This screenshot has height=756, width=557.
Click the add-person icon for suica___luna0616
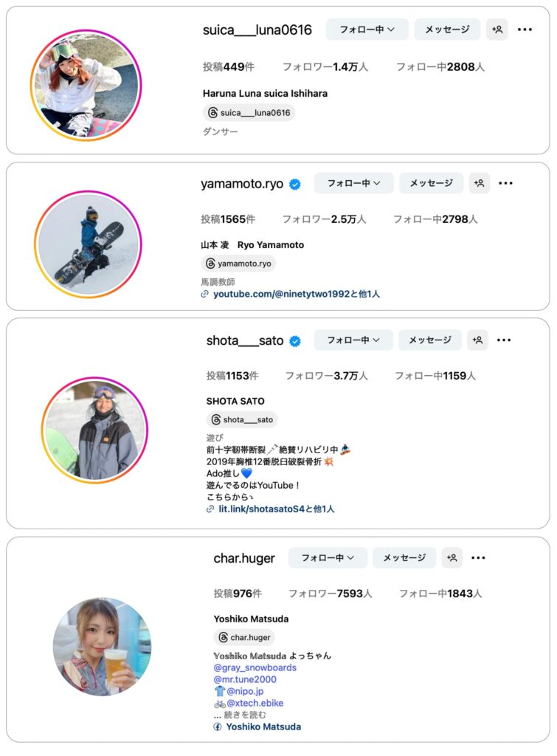pos(497,30)
